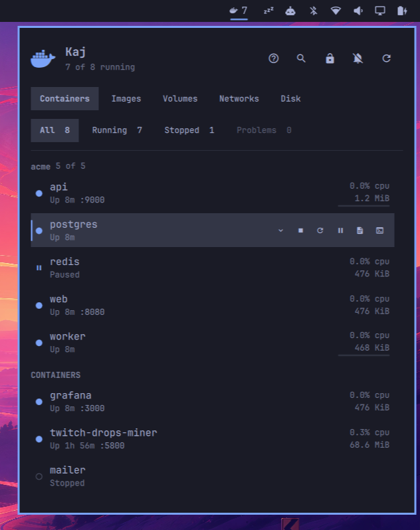This screenshot has height=530, width=420.
Task: Click the CONTAINERS section header
Action: 55,375
